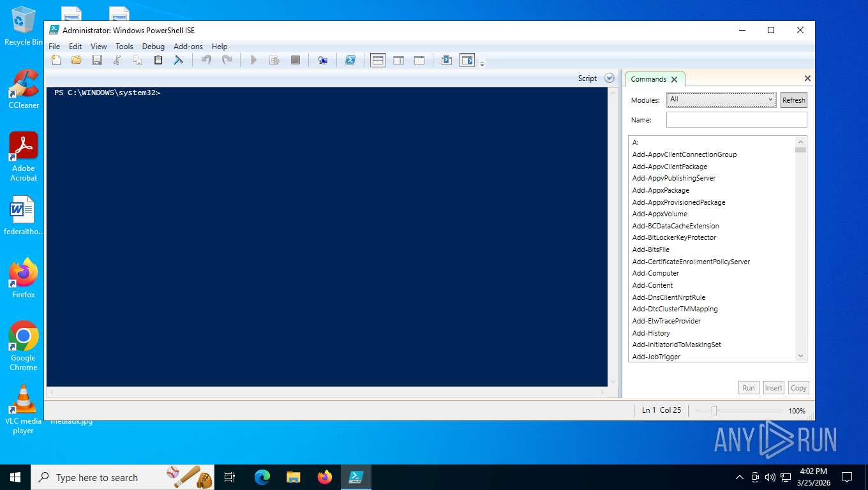868x490 pixels.
Task: Select Add-AppxPackage in command list
Action: (x=661, y=190)
